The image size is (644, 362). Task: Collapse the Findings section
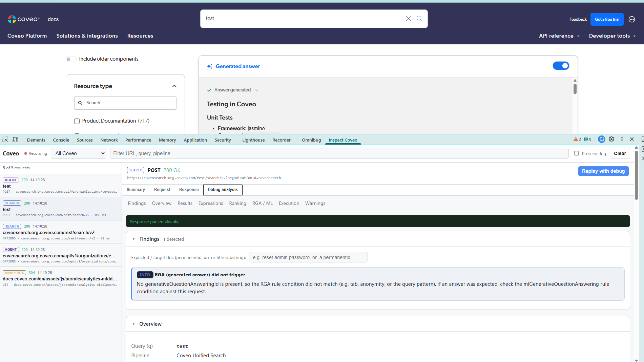click(133, 239)
